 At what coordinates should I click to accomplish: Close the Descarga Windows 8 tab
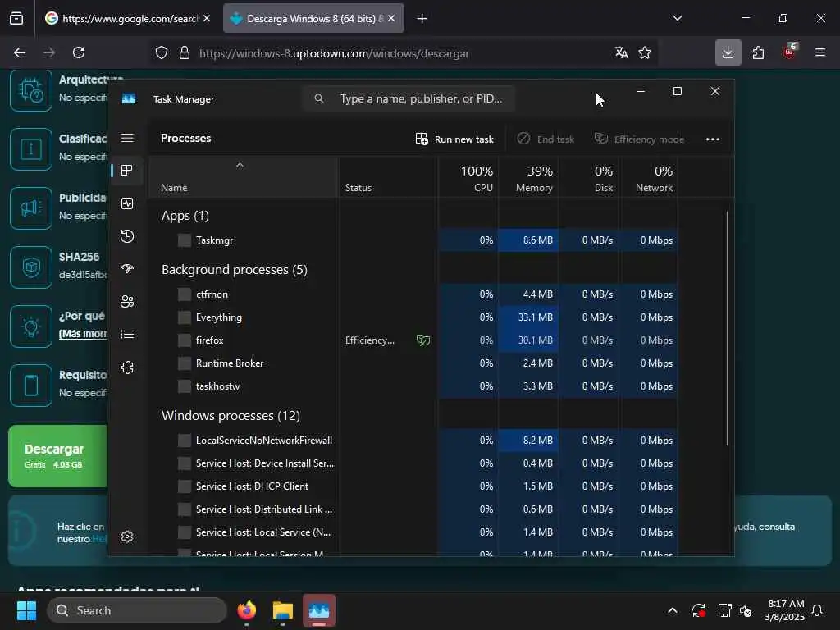pyautogui.click(x=391, y=18)
